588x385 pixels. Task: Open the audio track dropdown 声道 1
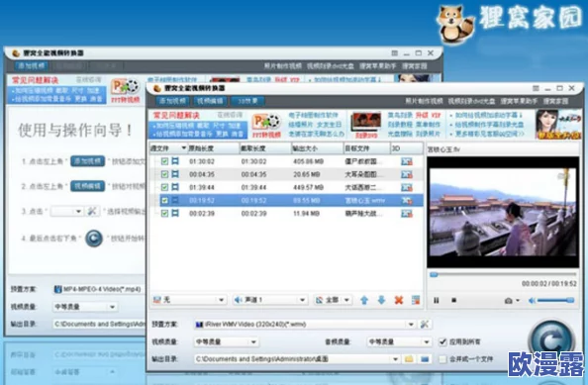pos(269,300)
